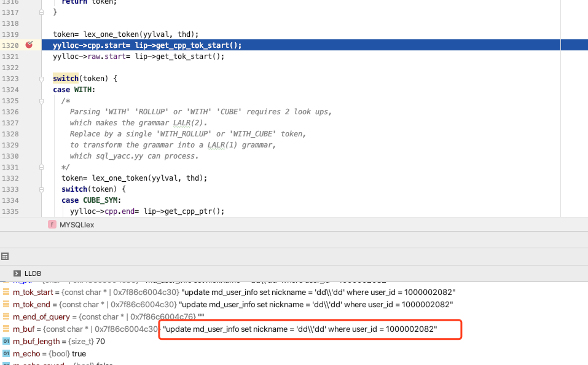Toggle breakpoint on line 1320
The image size is (588, 365).
coord(29,45)
